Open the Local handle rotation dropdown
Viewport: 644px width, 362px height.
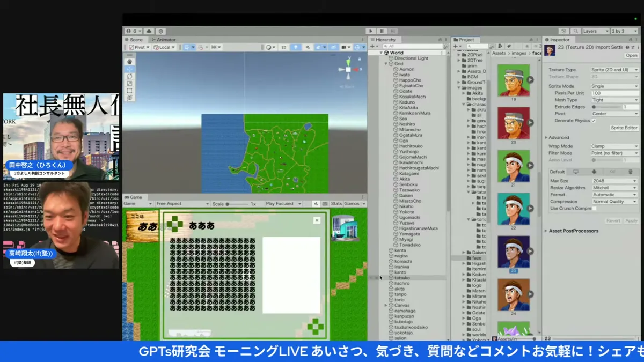164,47
